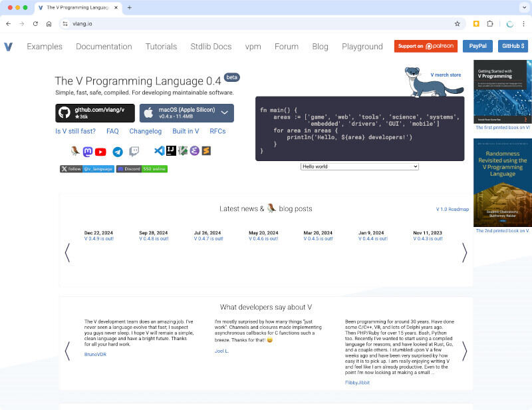Click the YouTube channel icon
Screen dimensions: 532x410
[x=100, y=152]
